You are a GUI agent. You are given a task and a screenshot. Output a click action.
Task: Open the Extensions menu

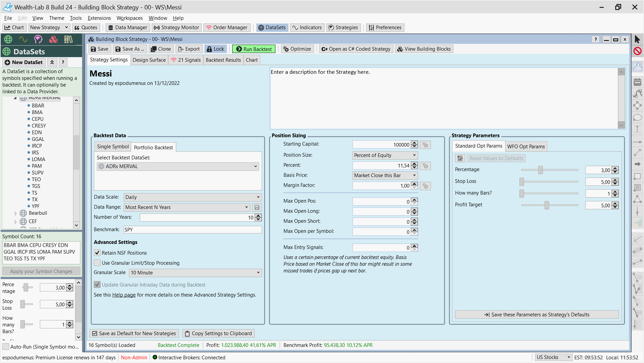tap(99, 18)
